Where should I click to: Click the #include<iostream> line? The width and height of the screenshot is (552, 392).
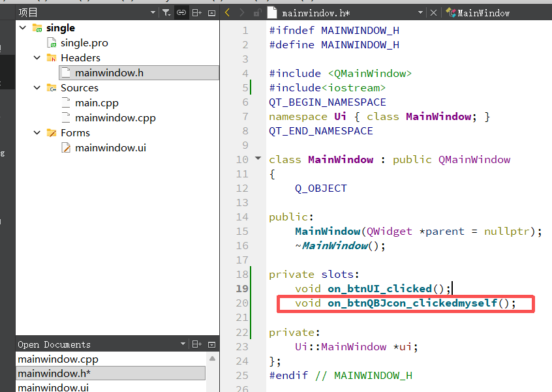327,87
